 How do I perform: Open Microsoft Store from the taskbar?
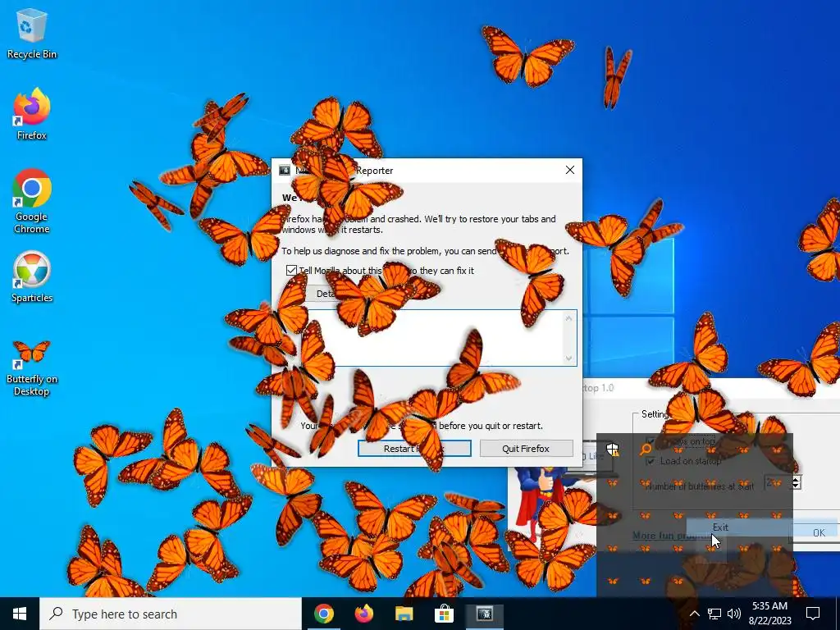[x=444, y=614]
